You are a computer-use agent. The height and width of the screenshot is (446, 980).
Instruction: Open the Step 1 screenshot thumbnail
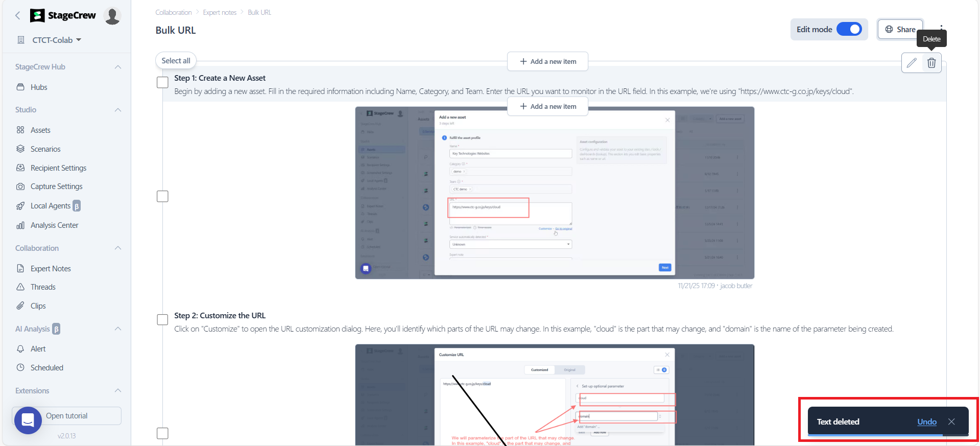tap(554, 193)
